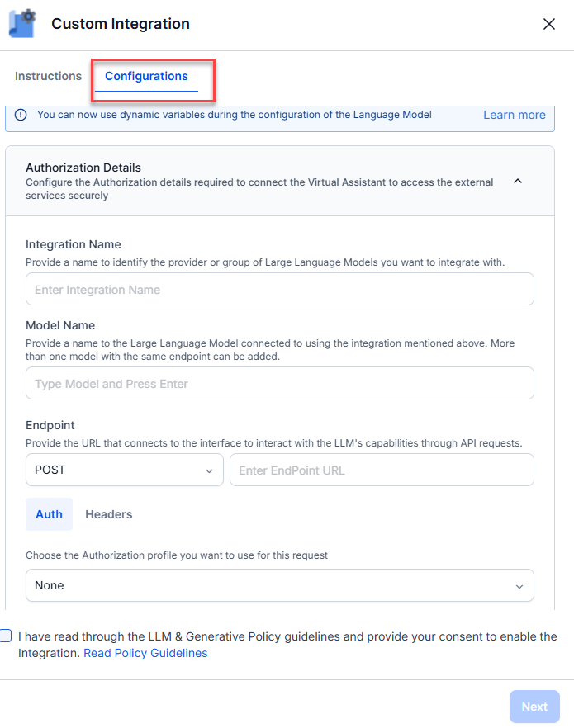The height and width of the screenshot is (728, 574).
Task: Focus the Model Name field
Action: pyautogui.click(x=279, y=384)
